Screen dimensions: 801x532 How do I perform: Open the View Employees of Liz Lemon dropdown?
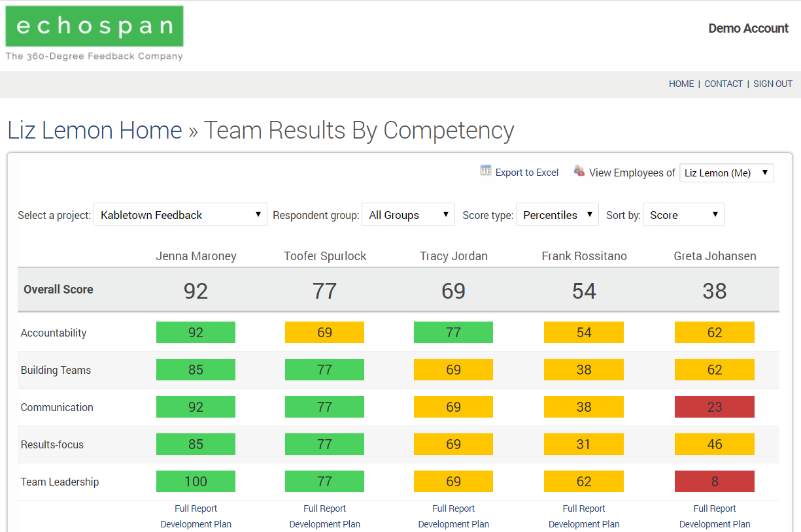point(726,173)
